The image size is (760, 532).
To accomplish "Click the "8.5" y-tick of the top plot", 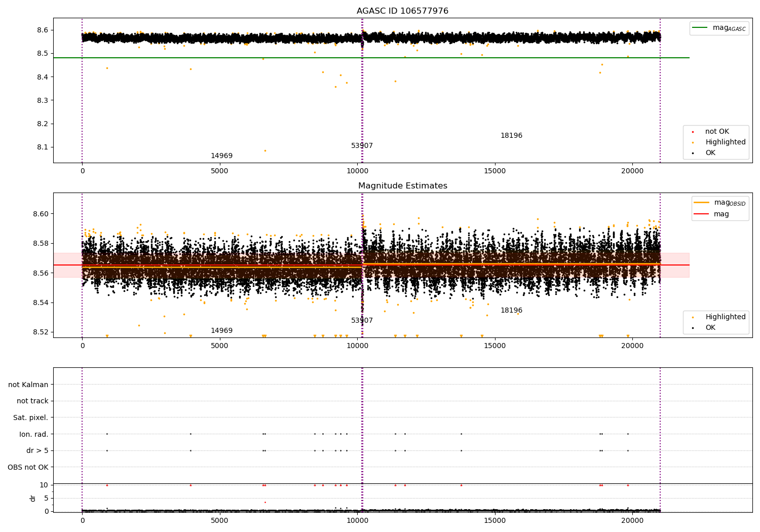I will click(x=43, y=54).
